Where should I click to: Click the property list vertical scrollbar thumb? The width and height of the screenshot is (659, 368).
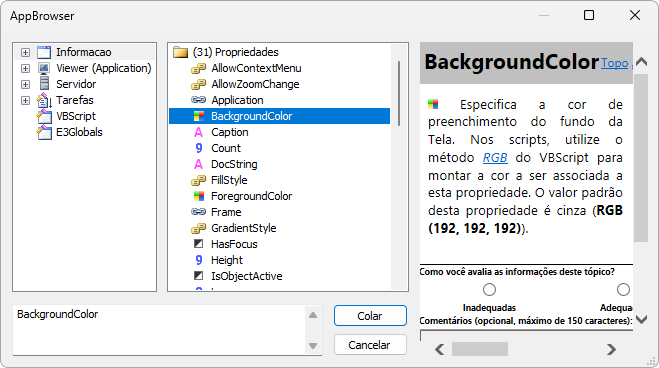pos(398,93)
